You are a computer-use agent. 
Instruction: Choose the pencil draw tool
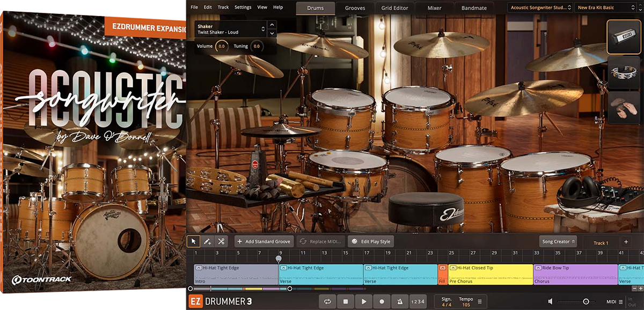pos(208,241)
